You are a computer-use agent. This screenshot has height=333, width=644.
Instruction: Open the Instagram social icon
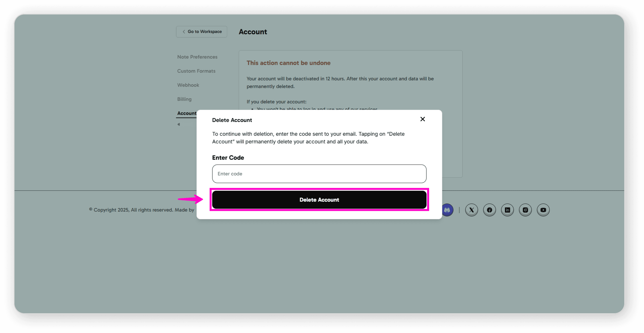tap(525, 210)
